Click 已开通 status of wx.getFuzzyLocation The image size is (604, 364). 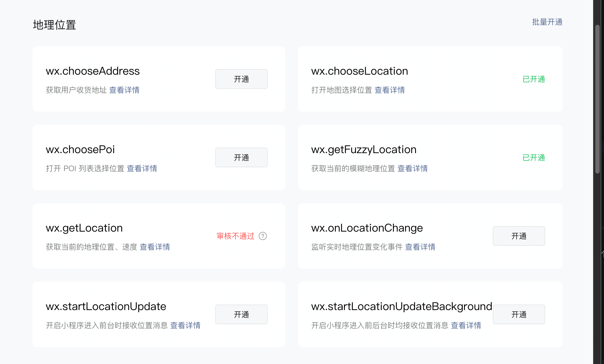pyautogui.click(x=533, y=157)
